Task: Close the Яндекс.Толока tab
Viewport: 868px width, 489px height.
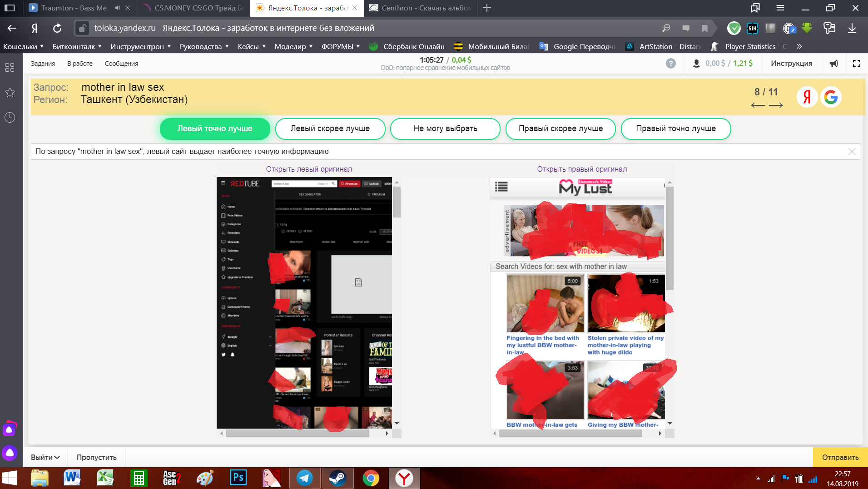Action: (355, 8)
